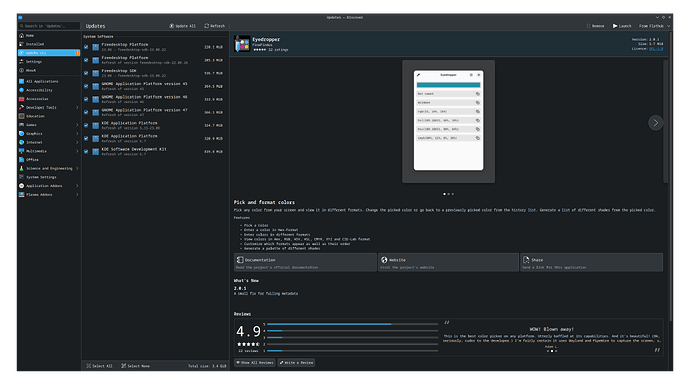
Task: Click the Remove trash icon
Action: [x=588, y=26]
